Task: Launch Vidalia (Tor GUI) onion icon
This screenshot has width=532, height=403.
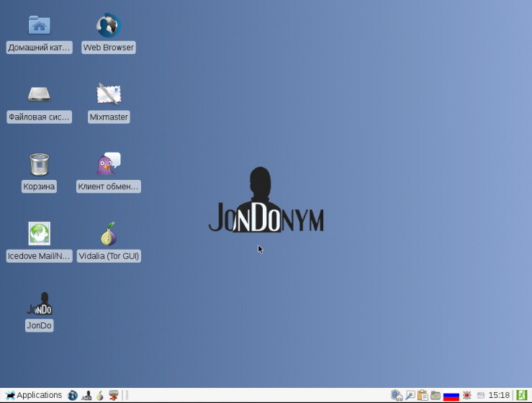Action: click(x=109, y=233)
